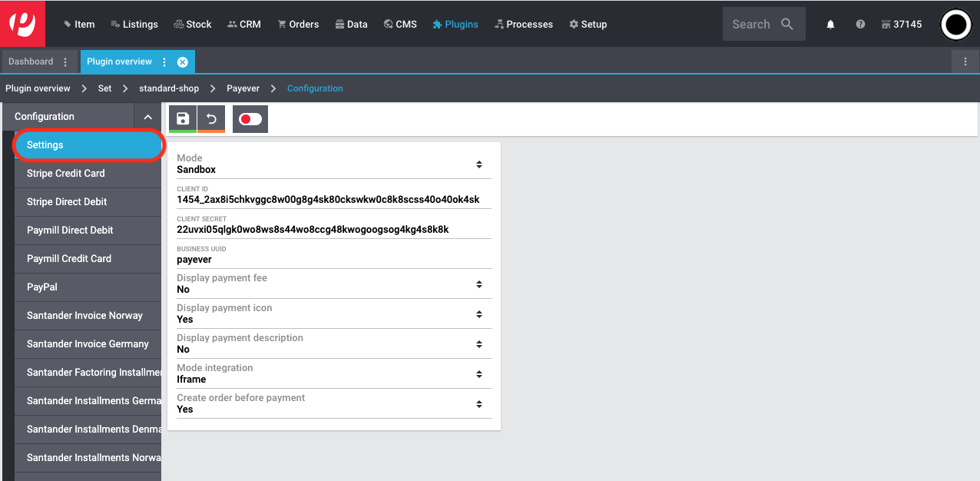Image resolution: width=980 pixels, height=481 pixels.
Task: Open Paymill Direct Debit settings
Action: pyautogui.click(x=88, y=231)
